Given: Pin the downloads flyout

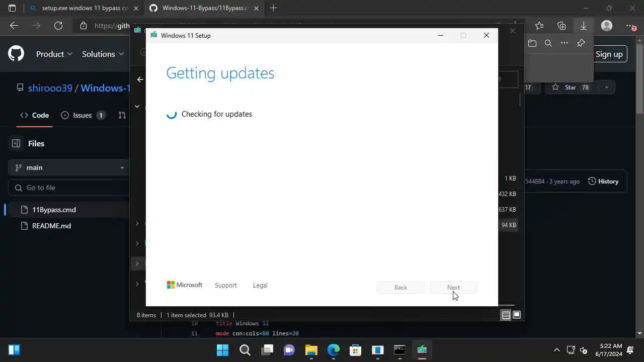Looking at the screenshot, I should tap(581, 43).
